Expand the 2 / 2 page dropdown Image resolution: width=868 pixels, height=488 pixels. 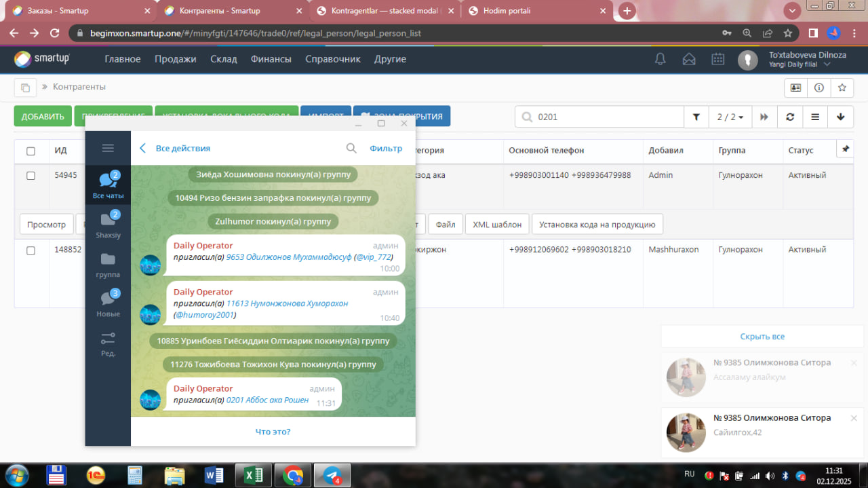[730, 117]
